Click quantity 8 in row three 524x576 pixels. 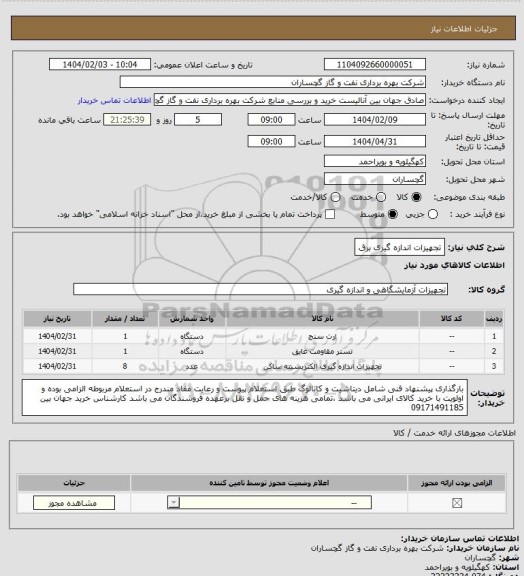click(125, 366)
